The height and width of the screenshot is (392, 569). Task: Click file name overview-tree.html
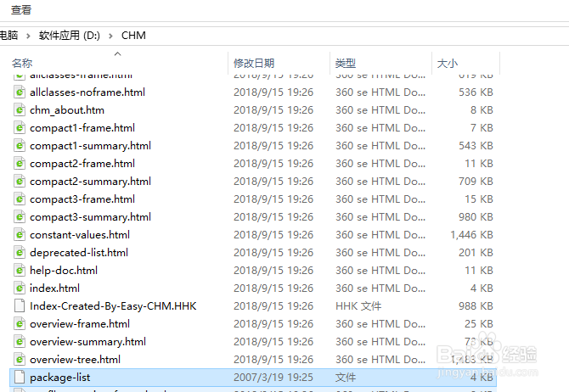(x=75, y=360)
